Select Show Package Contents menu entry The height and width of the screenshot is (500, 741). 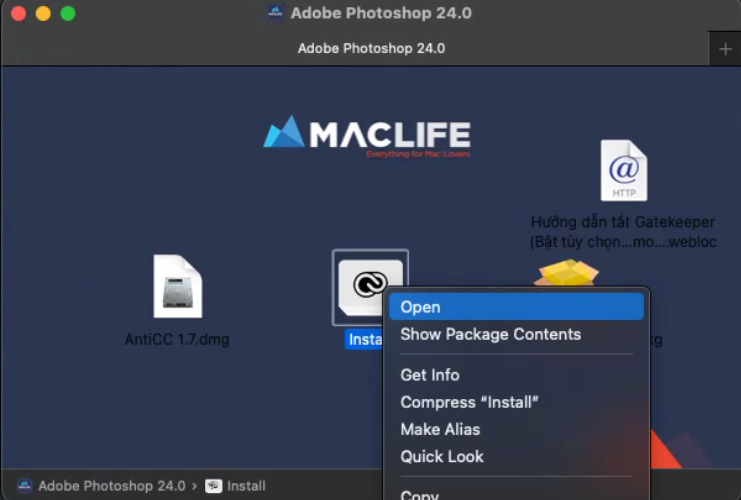490,334
